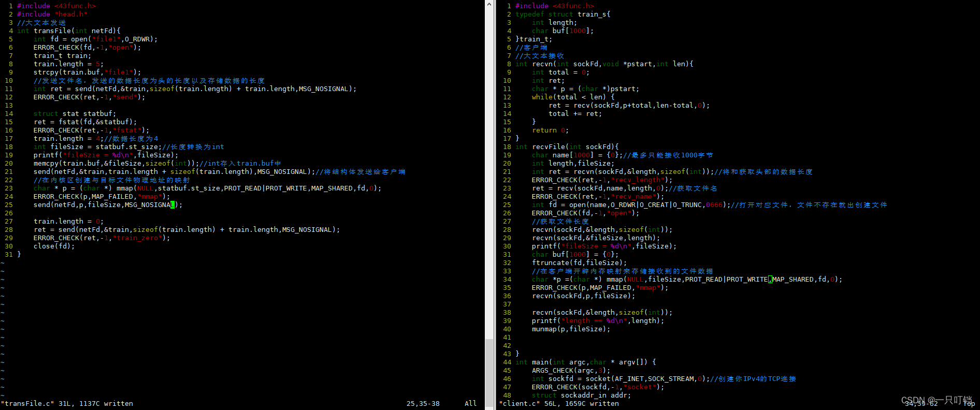This screenshot has height=410, width=980.
Task: Click the int main(int argc,char * argv[]) header
Action: coord(586,362)
